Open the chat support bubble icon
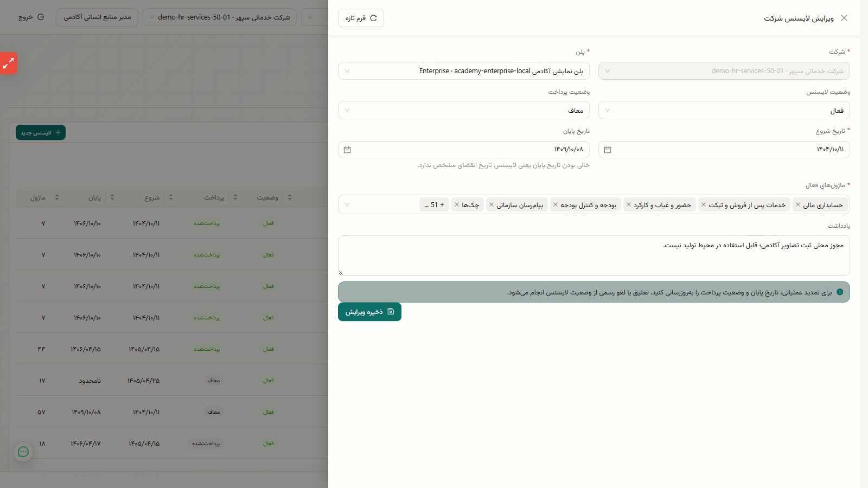The width and height of the screenshot is (868, 488). pos(23,452)
